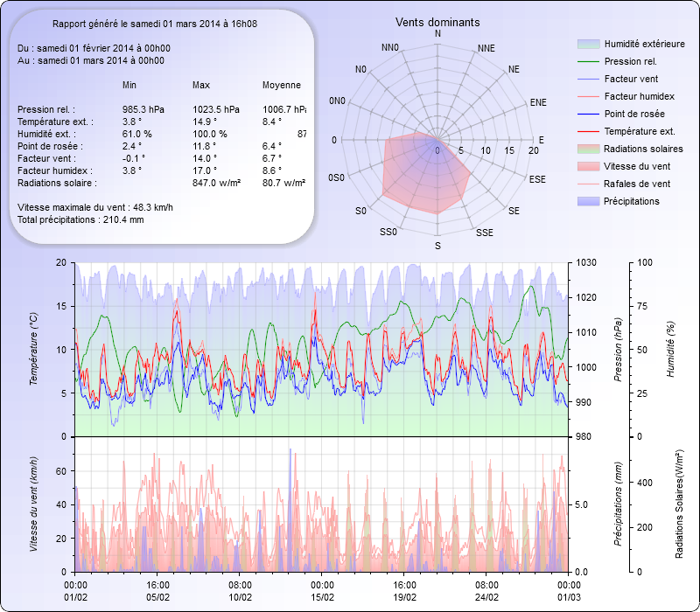Click the 15/02 date marker on time axis
Viewport: 700px width, 612px height.
322,596
